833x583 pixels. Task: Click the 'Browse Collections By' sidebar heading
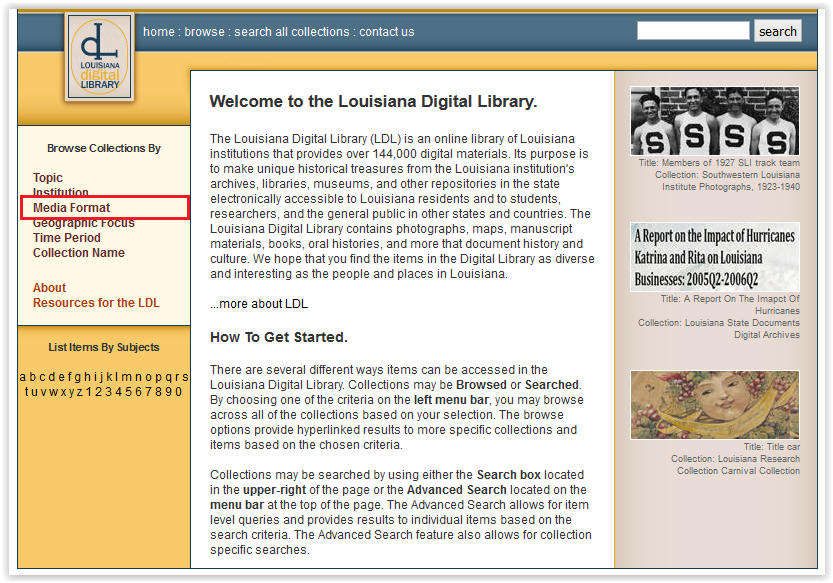tap(104, 148)
